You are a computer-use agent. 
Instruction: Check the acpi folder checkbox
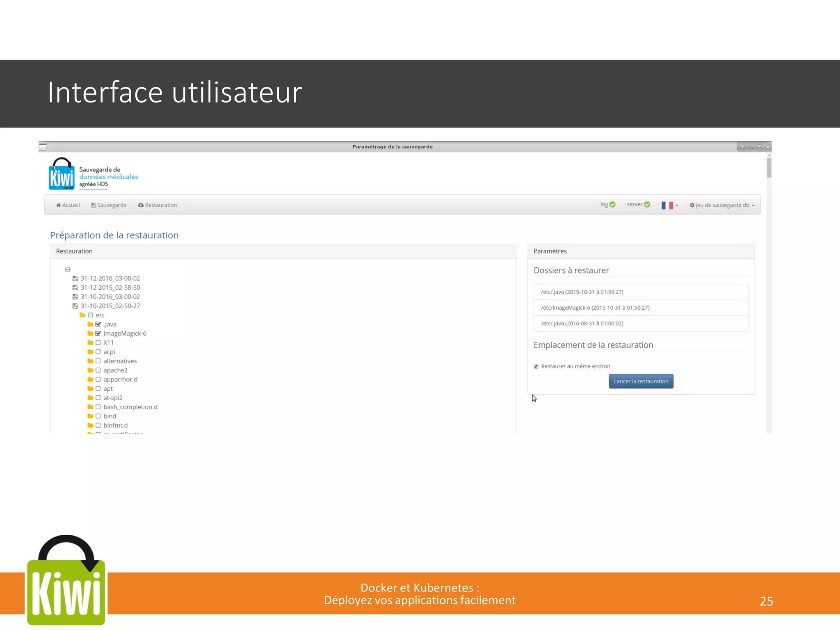coord(98,352)
